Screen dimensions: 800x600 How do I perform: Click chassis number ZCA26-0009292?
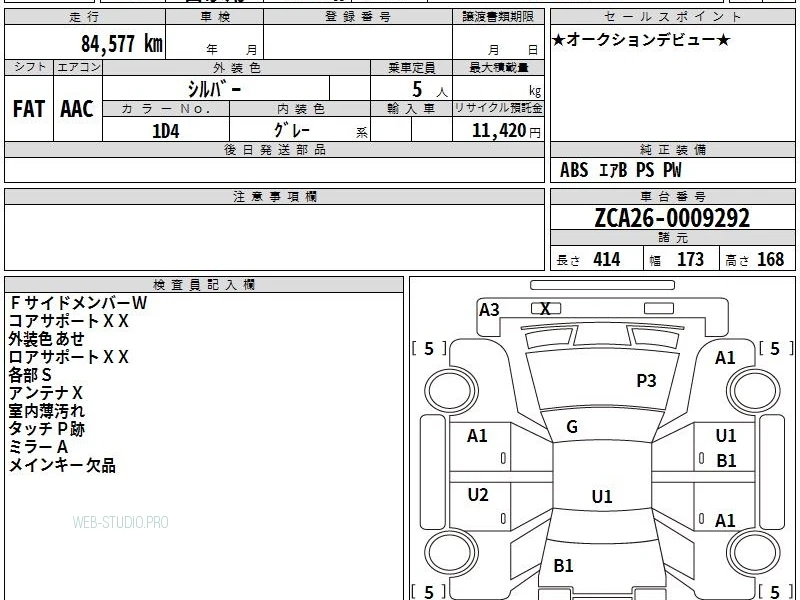pos(672,218)
